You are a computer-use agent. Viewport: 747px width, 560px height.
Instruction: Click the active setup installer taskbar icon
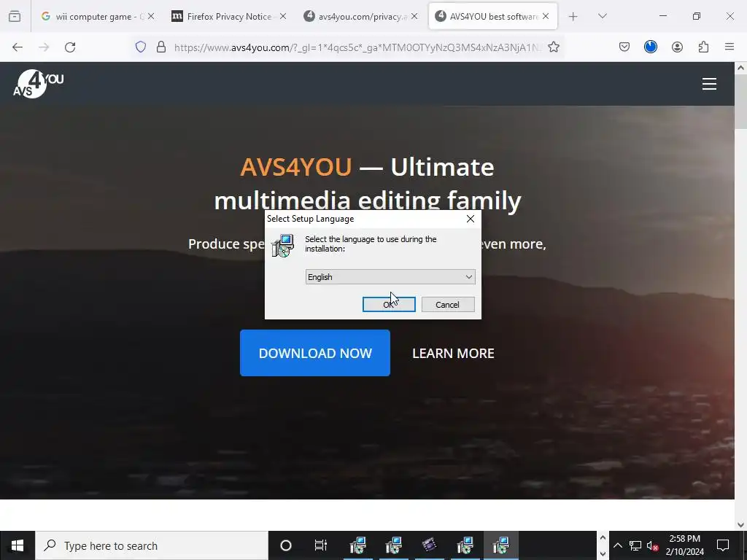tap(500, 545)
